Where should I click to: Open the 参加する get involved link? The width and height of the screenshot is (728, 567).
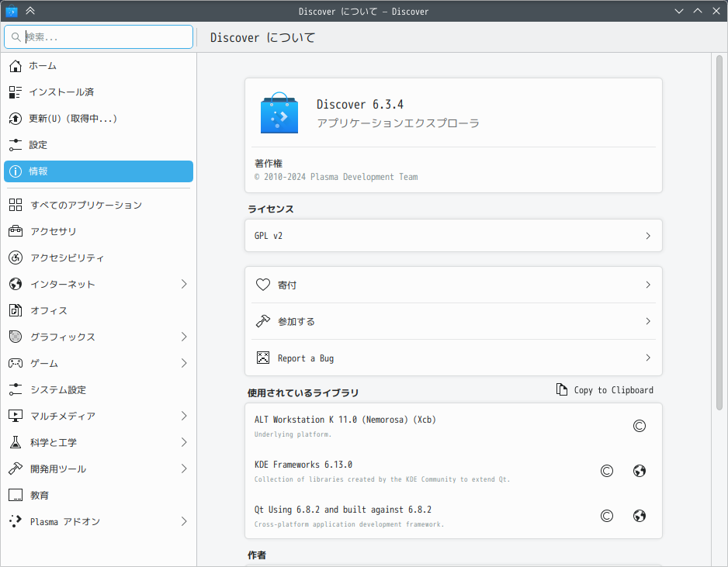(x=453, y=321)
